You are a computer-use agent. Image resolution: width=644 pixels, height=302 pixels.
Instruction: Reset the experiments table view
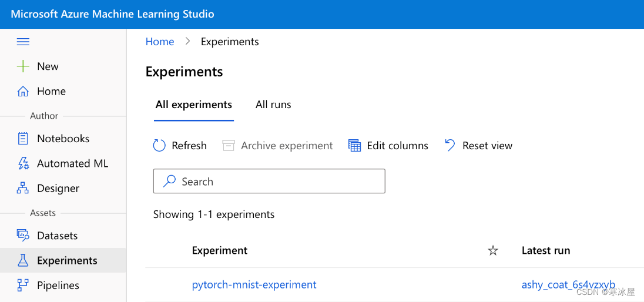click(x=478, y=146)
